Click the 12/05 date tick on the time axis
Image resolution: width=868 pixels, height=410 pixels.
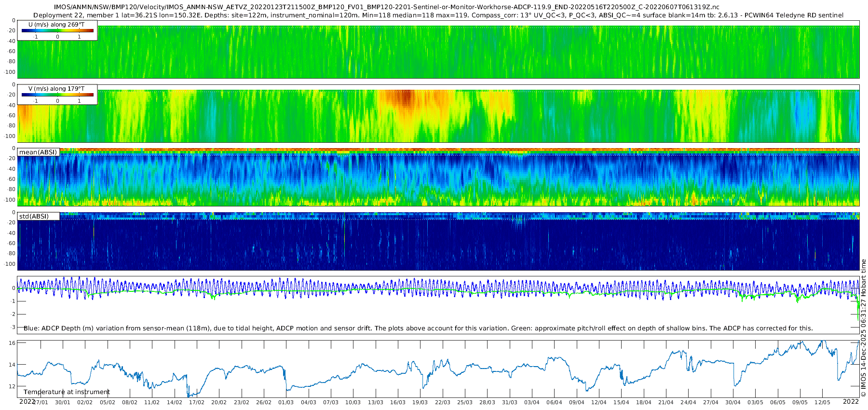coord(823,402)
